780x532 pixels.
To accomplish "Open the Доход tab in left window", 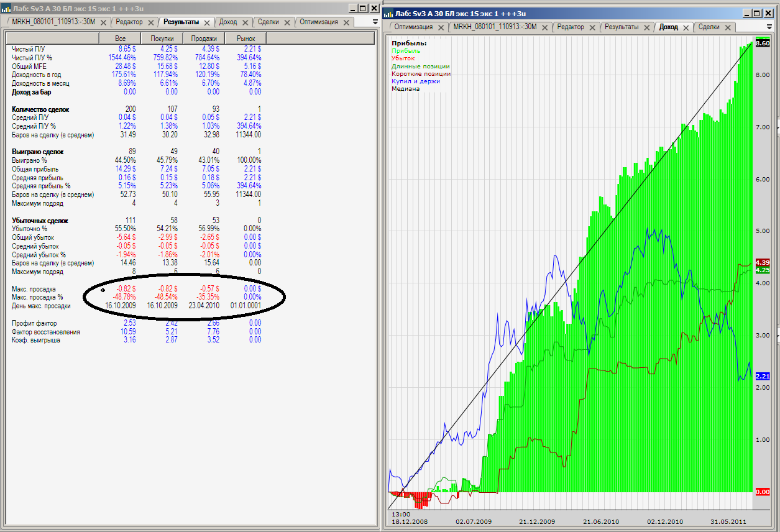I will click(228, 22).
